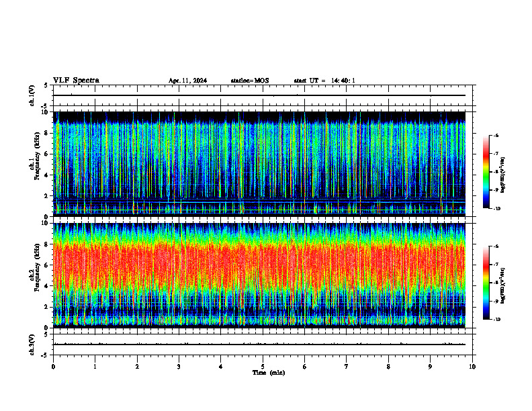
Task: Click the "VLF Spectra" plot title
Action: 76,81
